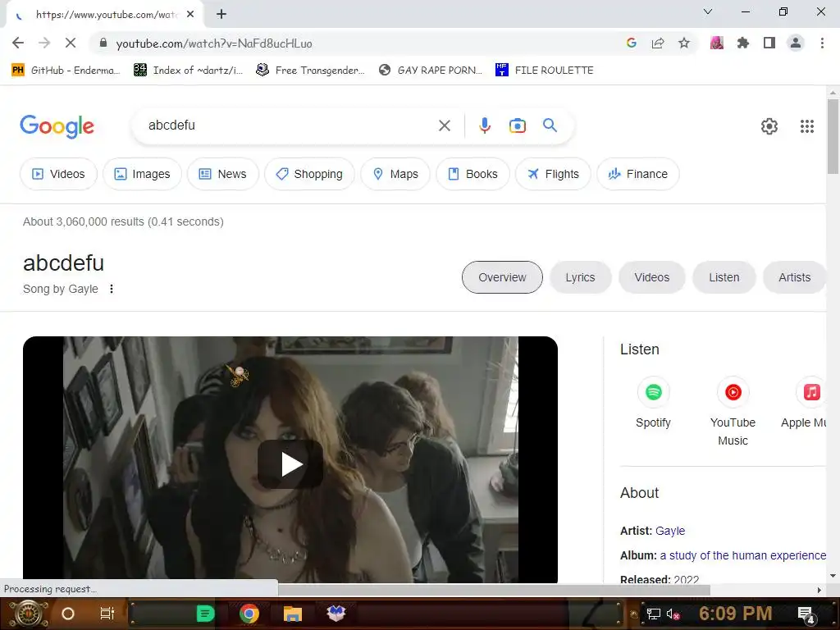Click the 6:09 PM clock
Viewport: 840px width, 630px height.
point(735,614)
